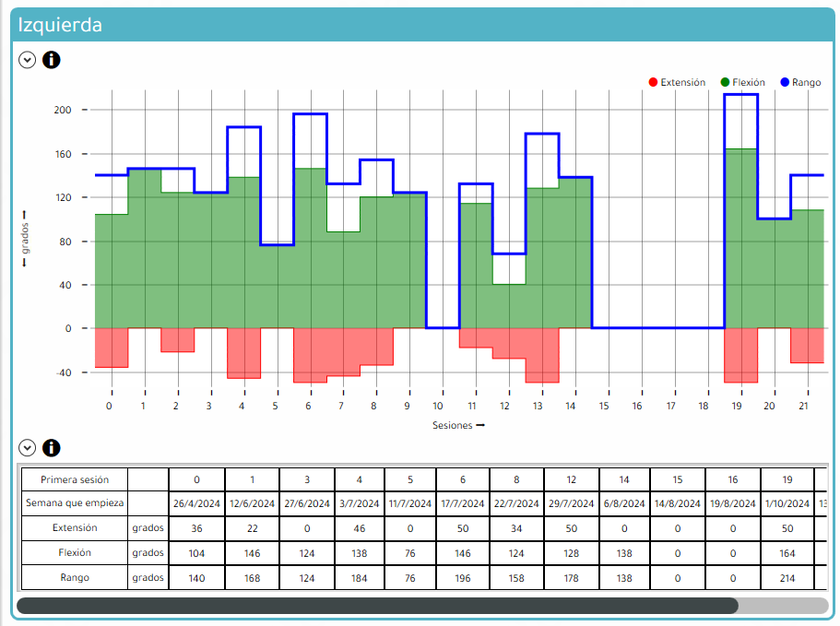Select the 'Primera sesión' row header

[75, 479]
